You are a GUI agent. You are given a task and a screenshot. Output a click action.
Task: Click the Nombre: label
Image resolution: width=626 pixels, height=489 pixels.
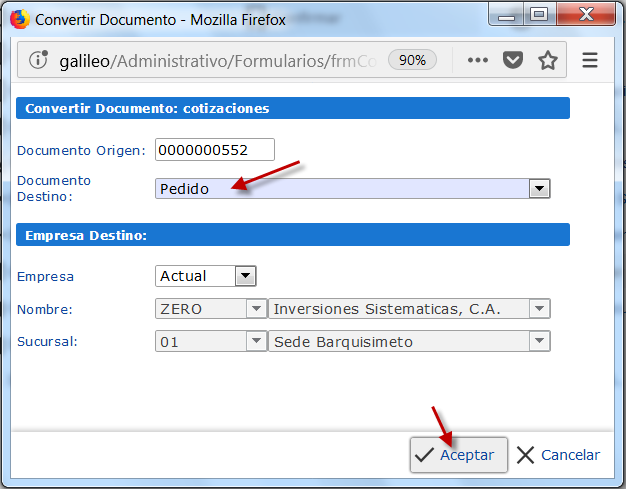click(45, 309)
